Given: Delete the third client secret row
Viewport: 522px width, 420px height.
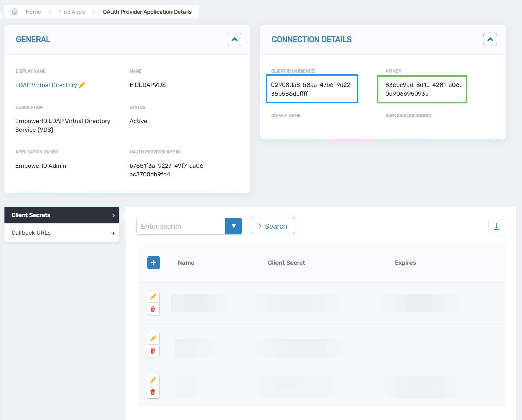Looking at the screenshot, I should pyautogui.click(x=153, y=392).
